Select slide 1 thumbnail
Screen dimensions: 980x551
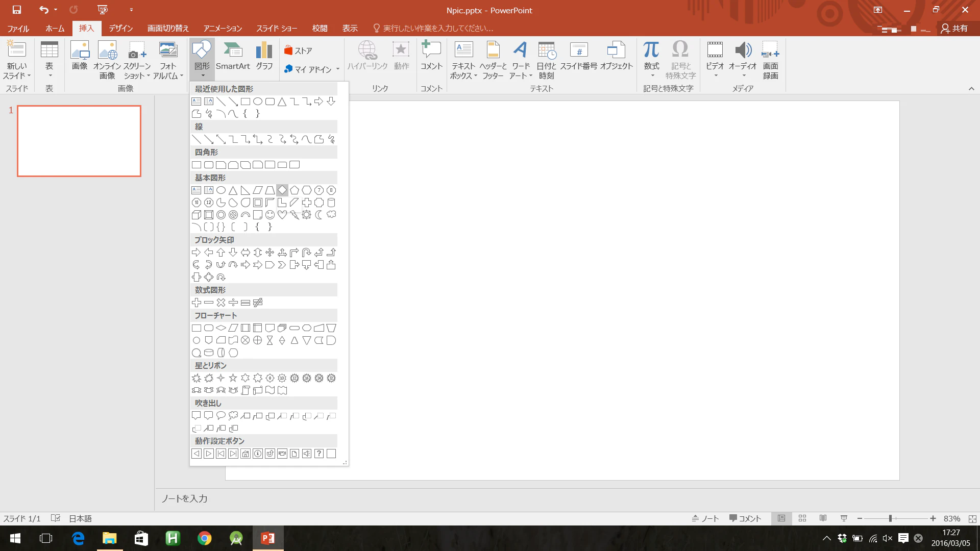(79, 141)
